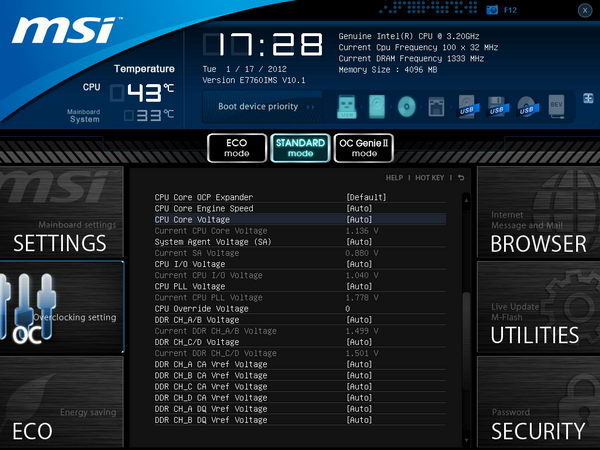Open the CPU Core Voltage [Auto] value
The height and width of the screenshot is (450, 600).
pyautogui.click(x=359, y=219)
